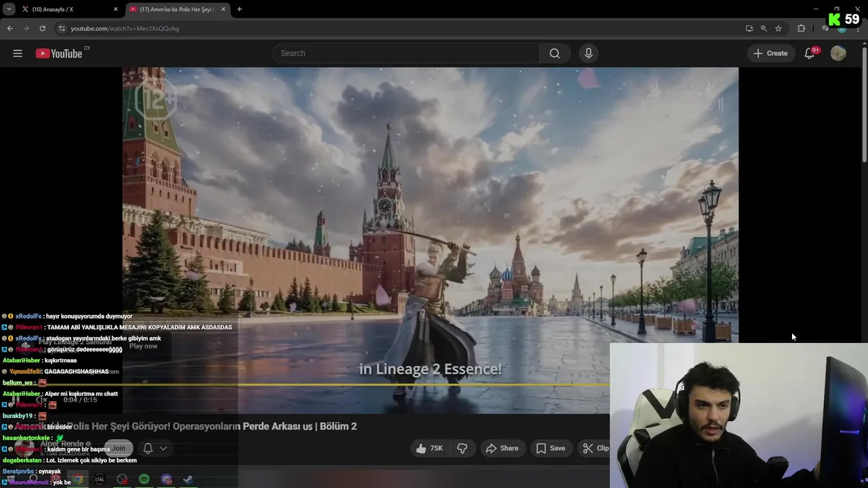Click the 'in Lineage 2 Essence!' video caption
Viewport: 868px width, 488px height.
tap(431, 369)
